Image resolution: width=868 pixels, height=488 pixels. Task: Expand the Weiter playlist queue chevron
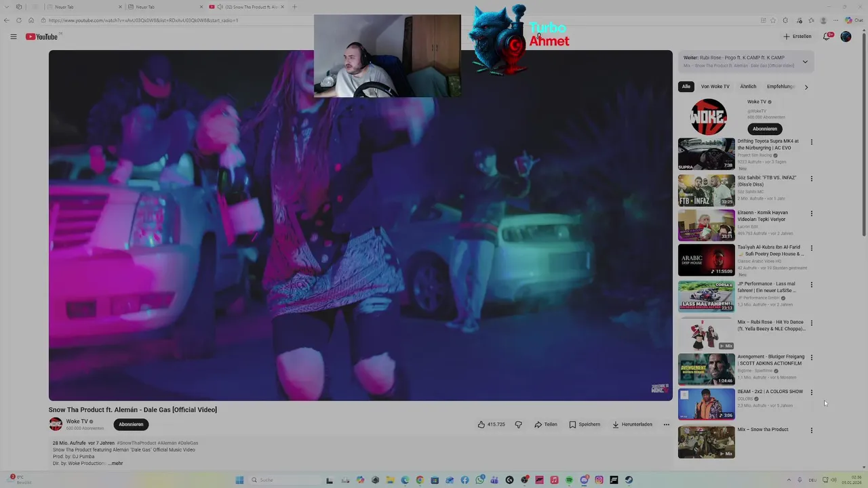click(805, 62)
